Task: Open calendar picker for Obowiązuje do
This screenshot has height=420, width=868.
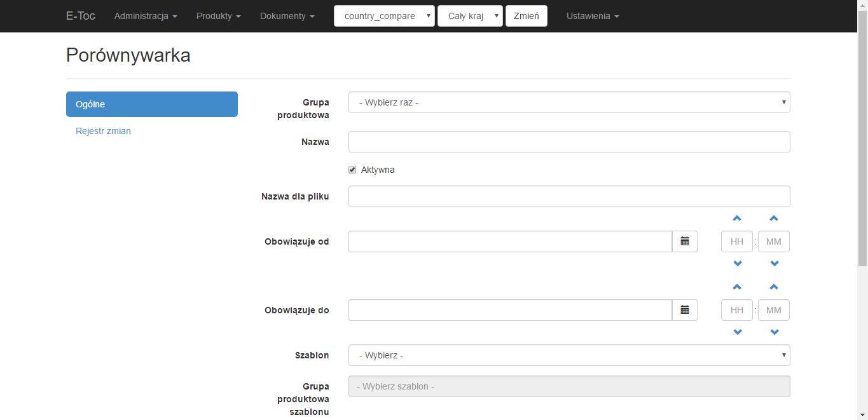Action: (x=685, y=310)
